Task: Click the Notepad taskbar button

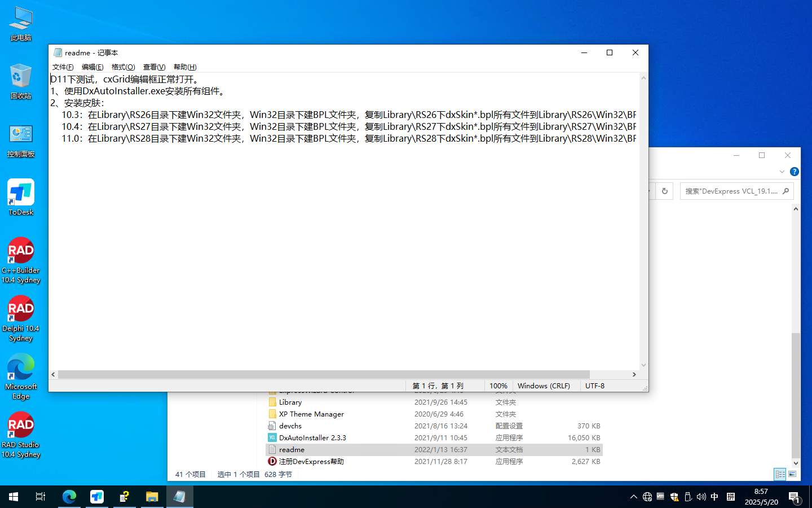Action: tap(180, 497)
